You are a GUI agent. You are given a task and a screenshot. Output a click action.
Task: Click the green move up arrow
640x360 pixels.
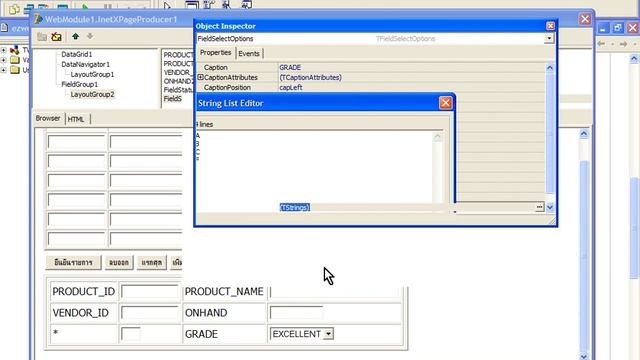pos(76,36)
